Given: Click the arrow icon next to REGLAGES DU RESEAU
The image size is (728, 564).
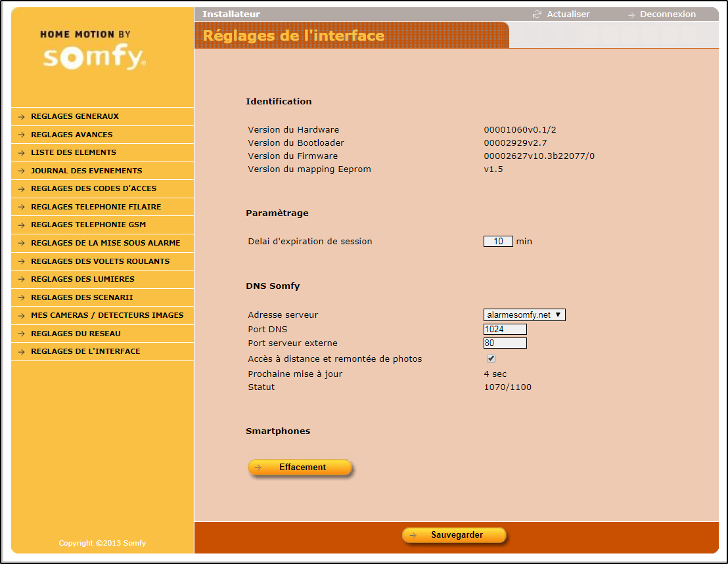Looking at the screenshot, I should (x=22, y=334).
